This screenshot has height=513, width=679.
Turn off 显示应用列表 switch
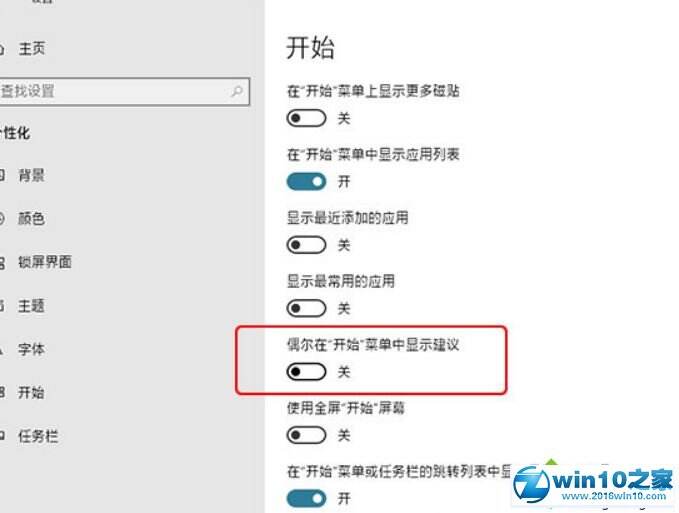306,181
